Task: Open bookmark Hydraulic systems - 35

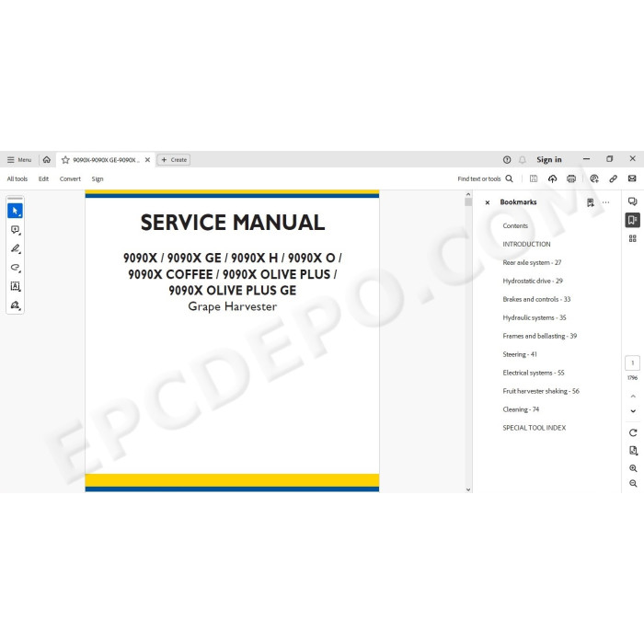Action: (535, 317)
